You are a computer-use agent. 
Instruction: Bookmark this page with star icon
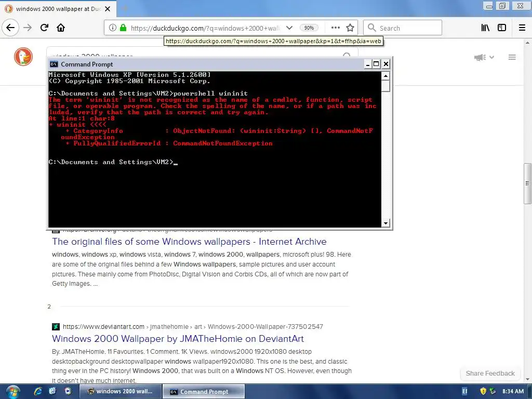[350, 28]
